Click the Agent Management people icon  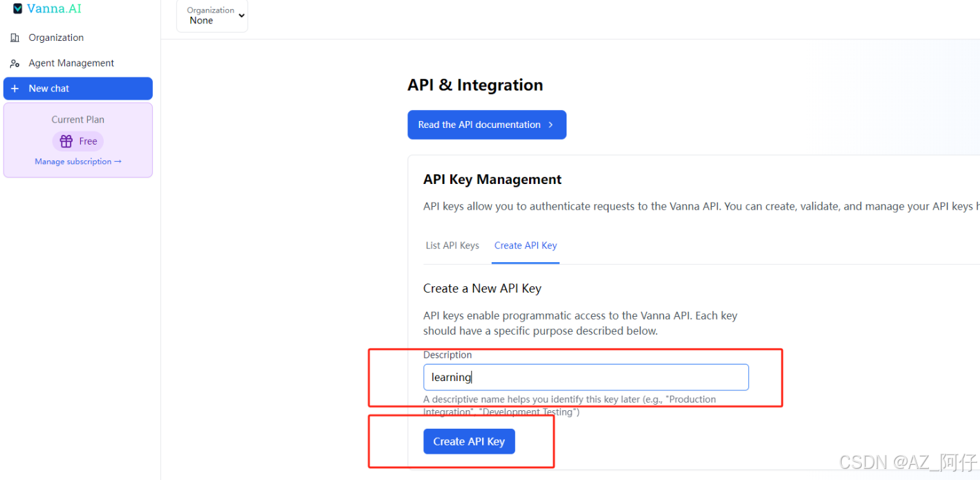[x=15, y=64]
